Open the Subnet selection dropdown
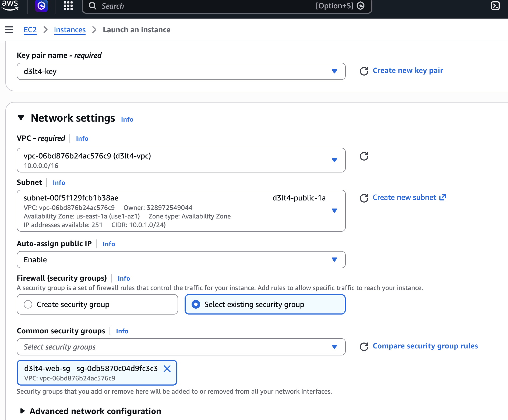The width and height of the screenshot is (508, 420). (334, 211)
